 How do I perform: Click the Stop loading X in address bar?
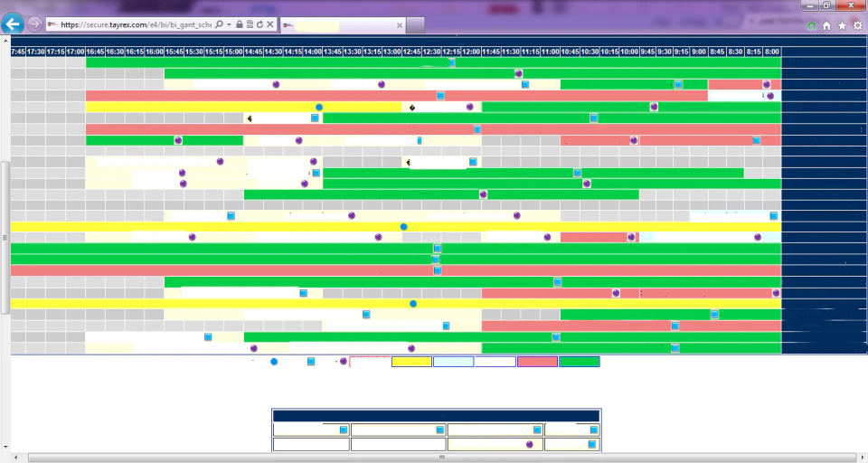pyautogui.click(x=270, y=24)
